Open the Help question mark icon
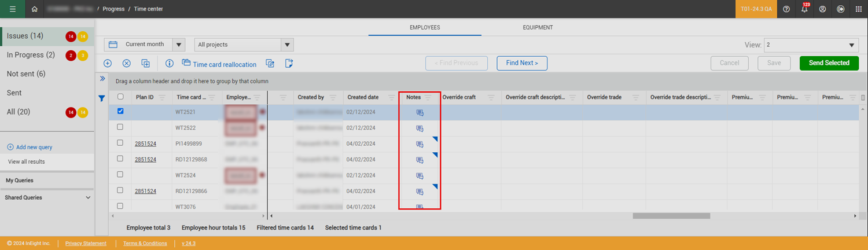Viewport: 868px width, 250px height. [x=786, y=9]
